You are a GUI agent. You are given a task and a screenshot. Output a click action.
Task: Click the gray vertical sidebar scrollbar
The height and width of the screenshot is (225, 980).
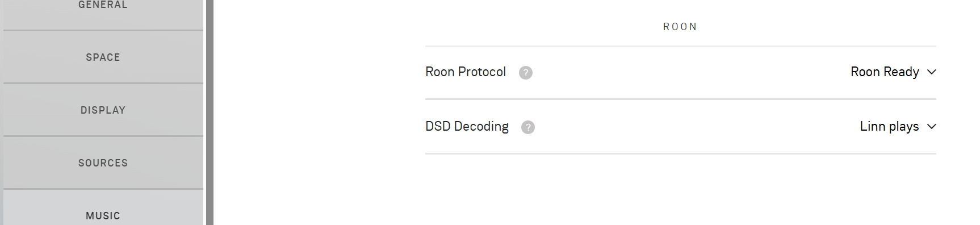click(210, 113)
